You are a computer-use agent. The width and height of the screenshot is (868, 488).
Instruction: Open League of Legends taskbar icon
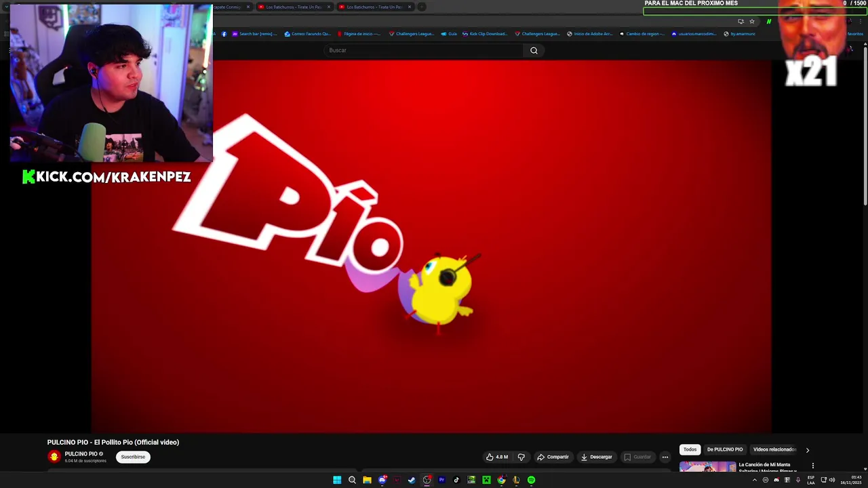pyautogui.click(x=516, y=480)
